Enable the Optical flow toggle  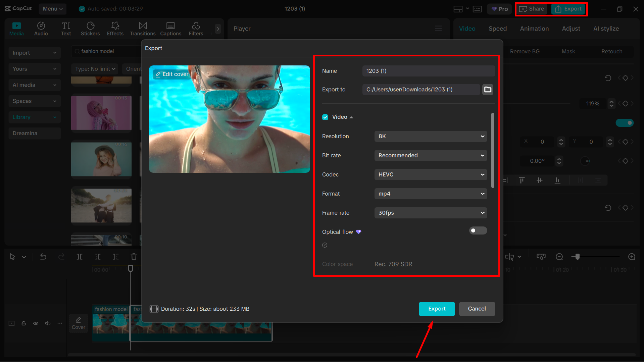coord(478,230)
